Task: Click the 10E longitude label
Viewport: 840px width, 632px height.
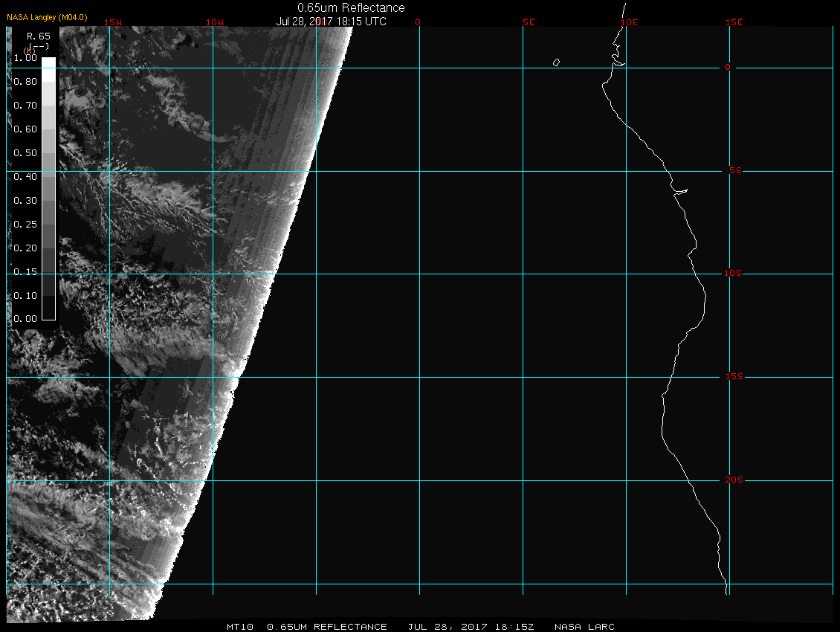Action: [630, 22]
